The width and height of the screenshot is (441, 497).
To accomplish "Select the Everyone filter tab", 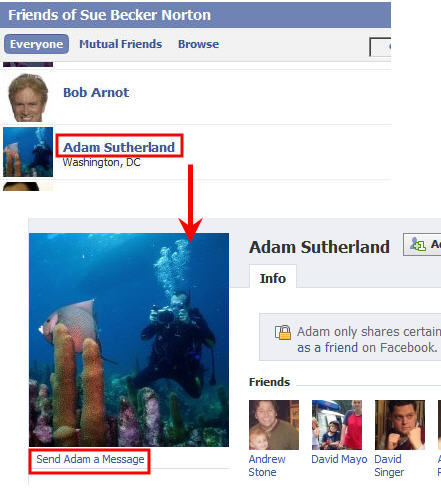I will 36,44.
